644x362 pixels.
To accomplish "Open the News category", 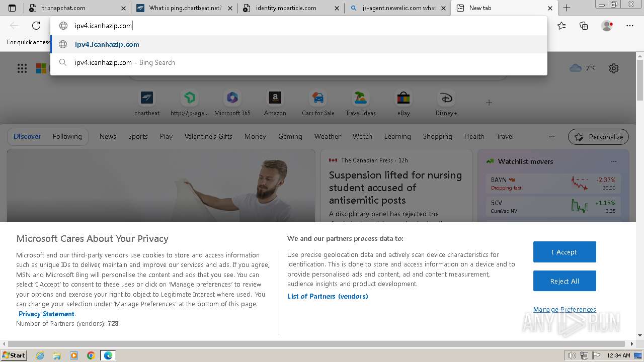I will [x=108, y=136].
